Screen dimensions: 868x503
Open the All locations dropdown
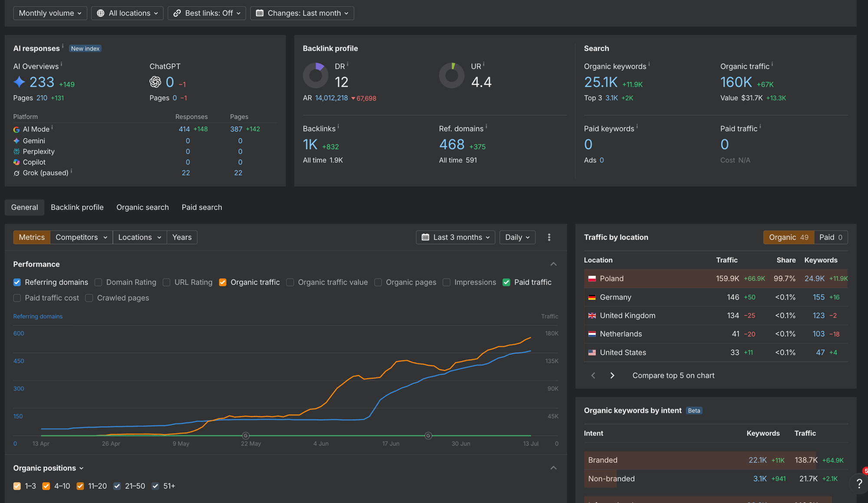127,13
